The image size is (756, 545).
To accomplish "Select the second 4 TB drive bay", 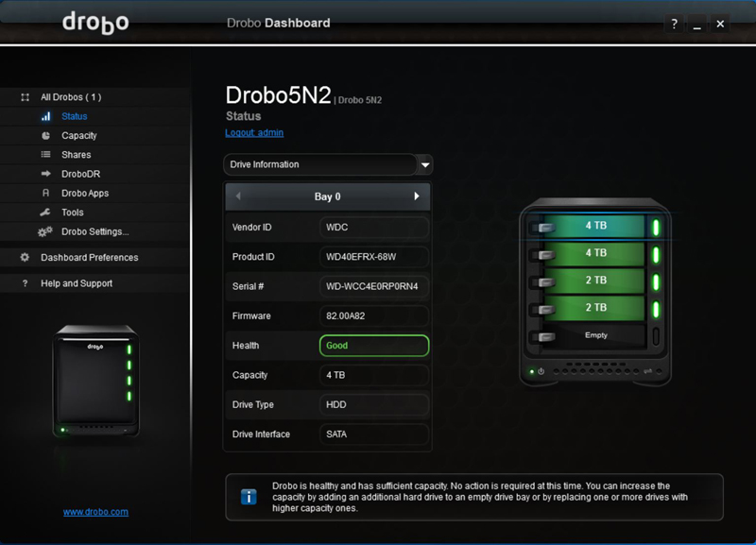I will 596,253.
